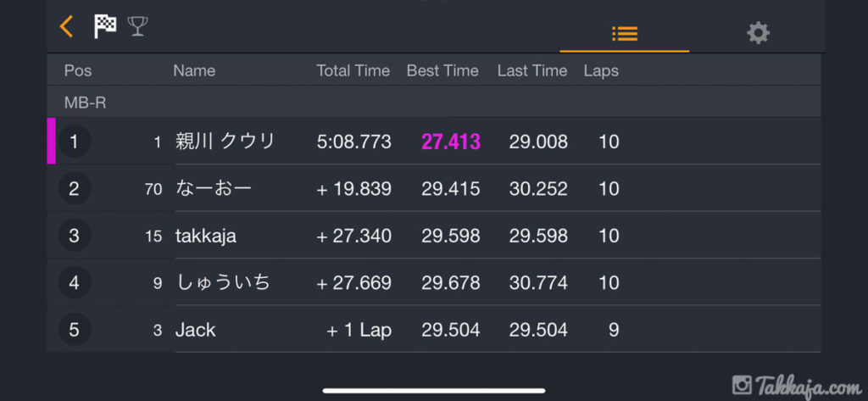Tap the position 1 circle badge
868x401 pixels.
74,142
